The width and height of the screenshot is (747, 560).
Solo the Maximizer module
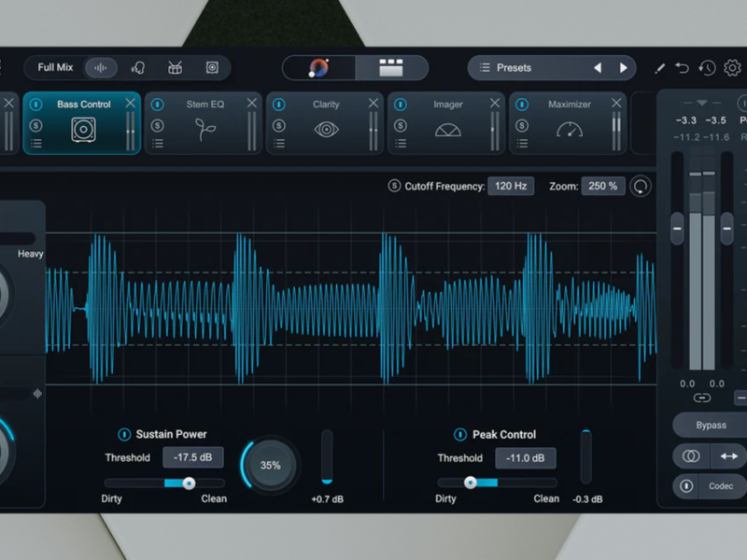[x=522, y=126]
